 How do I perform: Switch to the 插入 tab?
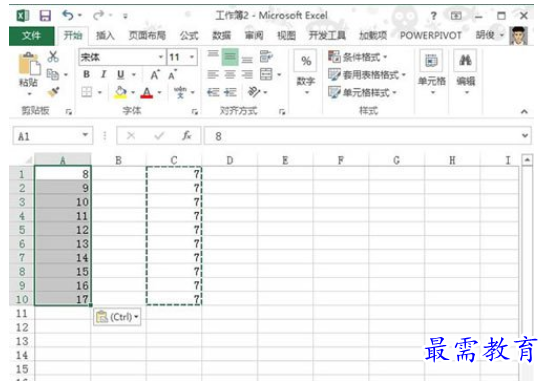pos(105,35)
